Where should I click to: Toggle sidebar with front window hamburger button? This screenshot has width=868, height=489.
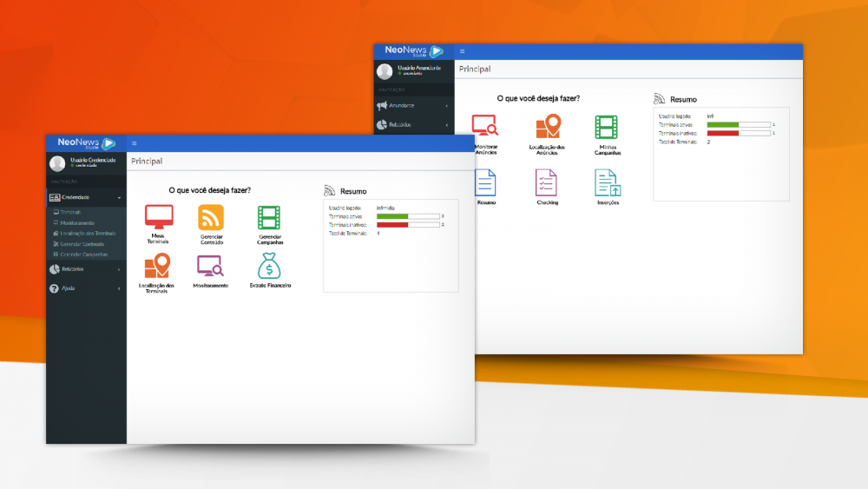click(x=134, y=143)
